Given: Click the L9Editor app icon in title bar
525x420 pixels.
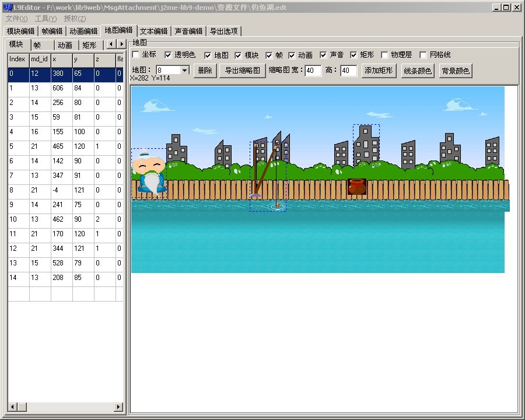Looking at the screenshot, I should pos(8,8).
